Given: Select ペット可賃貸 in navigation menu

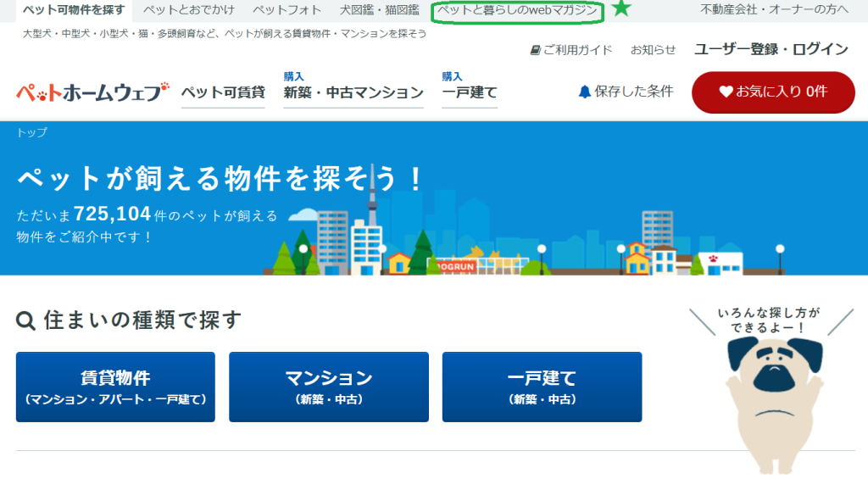Looking at the screenshot, I should point(223,92).
